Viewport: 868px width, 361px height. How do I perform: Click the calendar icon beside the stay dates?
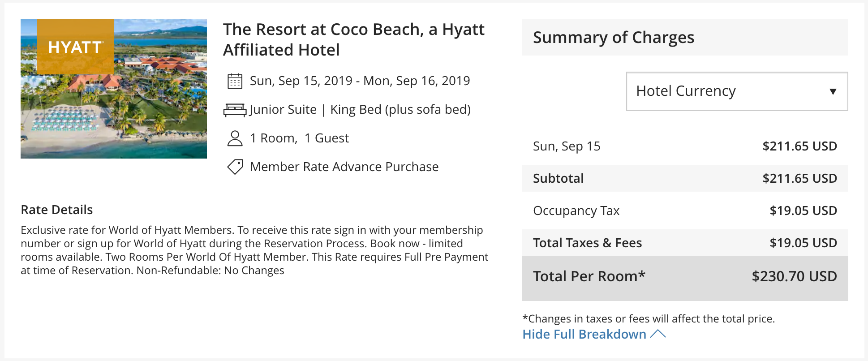coord(235,81)
